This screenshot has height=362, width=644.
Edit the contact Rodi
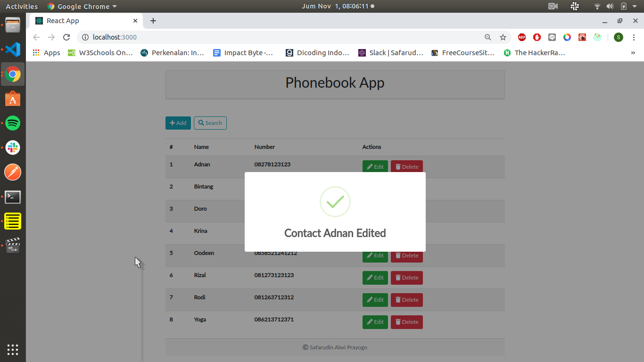point(375,300)
